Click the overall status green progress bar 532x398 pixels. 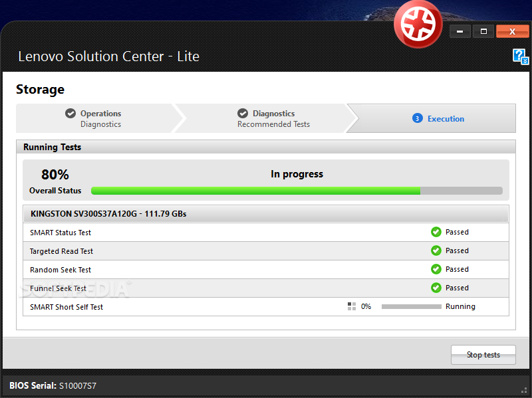coord(297,191)
